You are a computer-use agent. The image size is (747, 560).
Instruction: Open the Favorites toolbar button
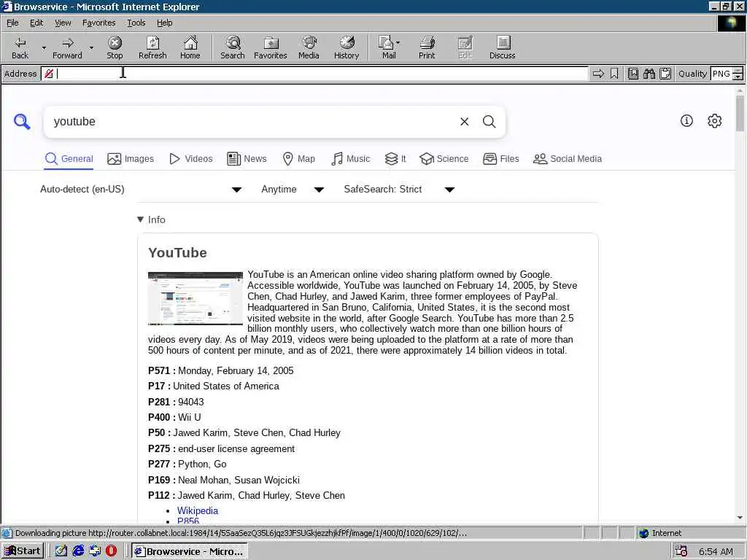point(270,47)
